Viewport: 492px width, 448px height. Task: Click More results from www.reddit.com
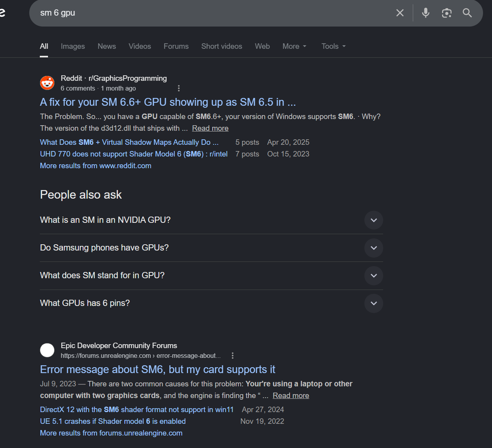tap(96, 166)
